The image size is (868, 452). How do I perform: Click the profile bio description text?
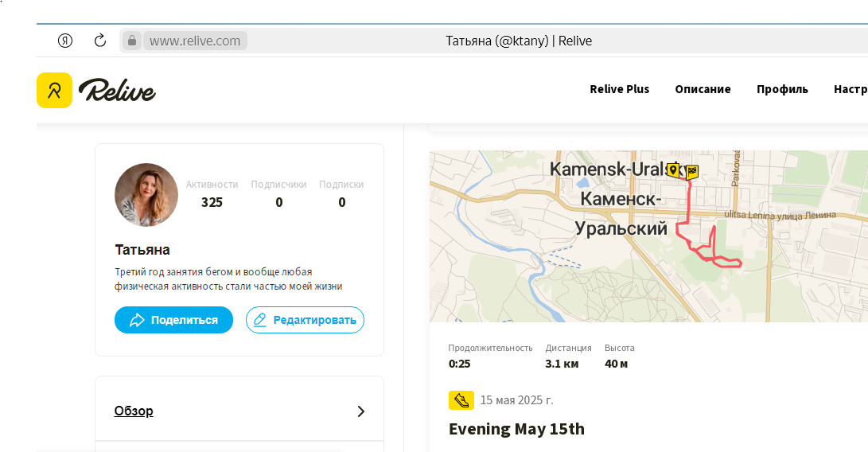tap(228, 279)
